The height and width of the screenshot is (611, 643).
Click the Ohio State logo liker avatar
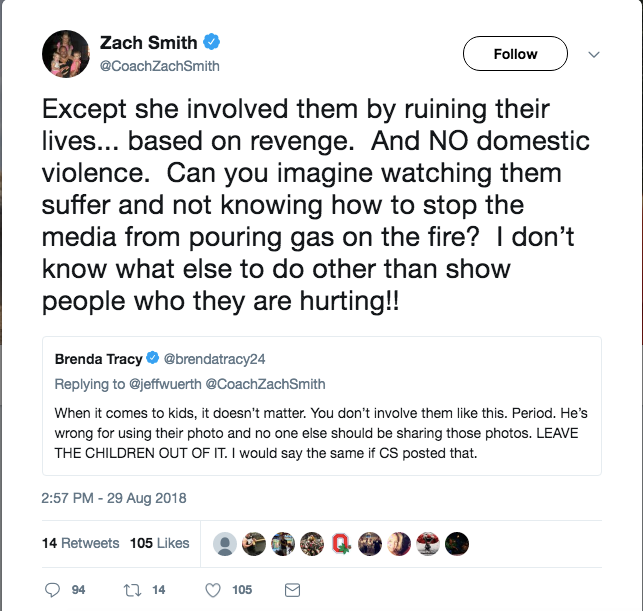click(x=342, y=544)
